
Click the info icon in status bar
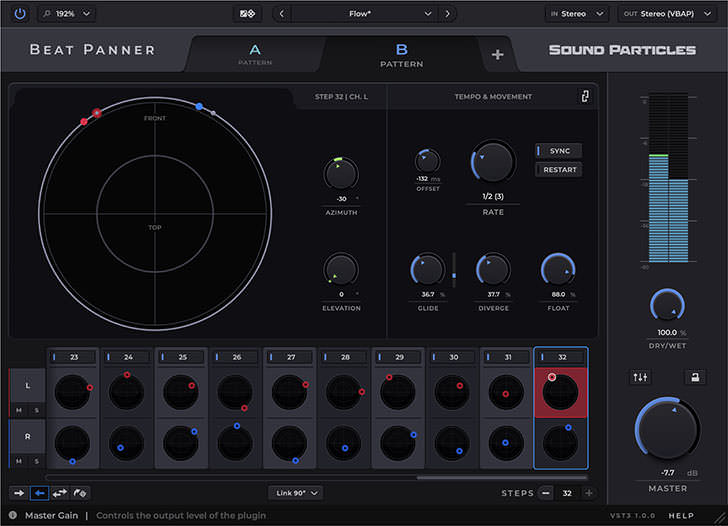(x=13, y=515)
